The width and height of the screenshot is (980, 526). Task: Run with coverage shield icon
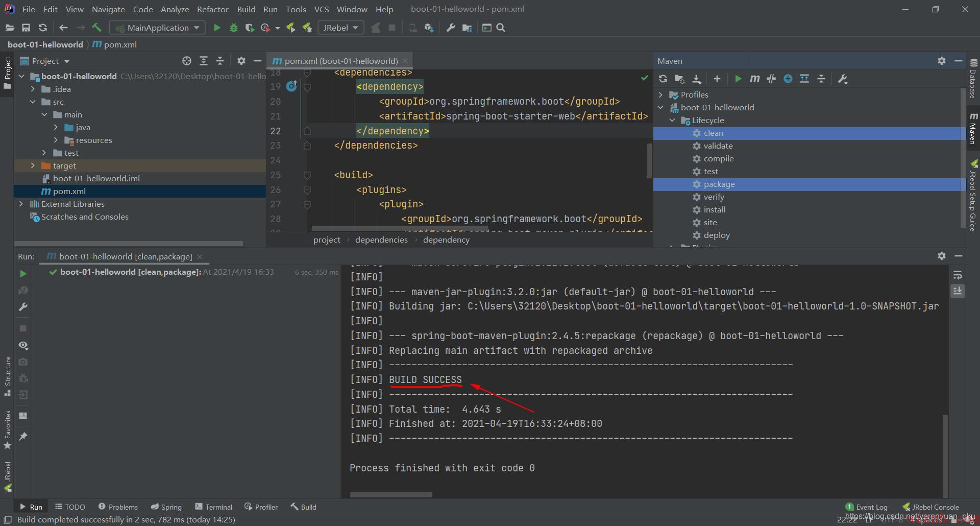[x=250, y=28]
